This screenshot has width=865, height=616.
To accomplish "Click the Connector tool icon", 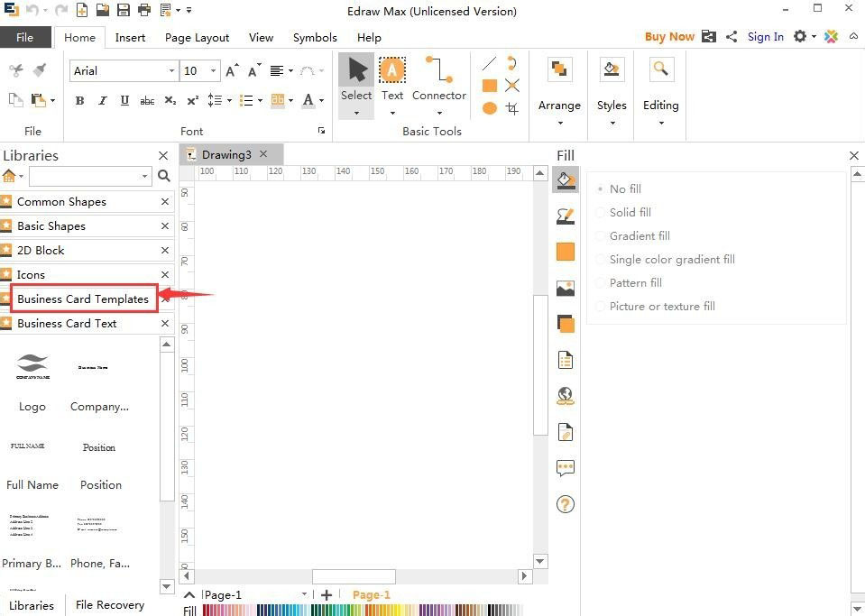I will 438,72.
